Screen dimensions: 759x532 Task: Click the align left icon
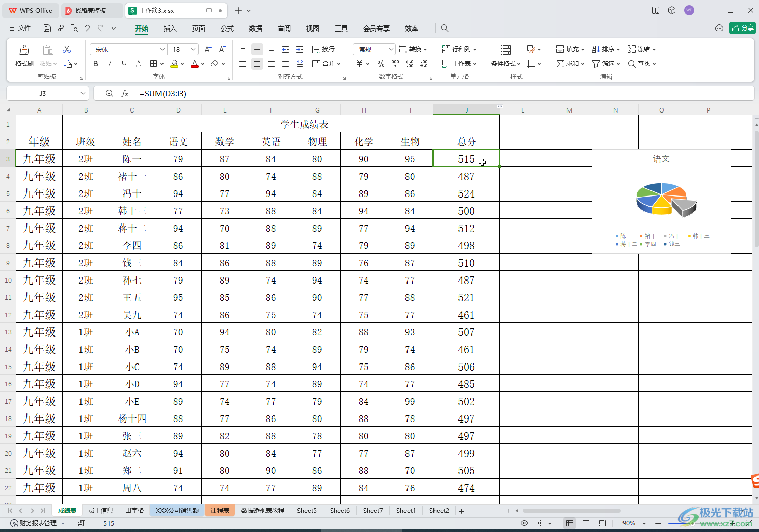click(243, 64)
